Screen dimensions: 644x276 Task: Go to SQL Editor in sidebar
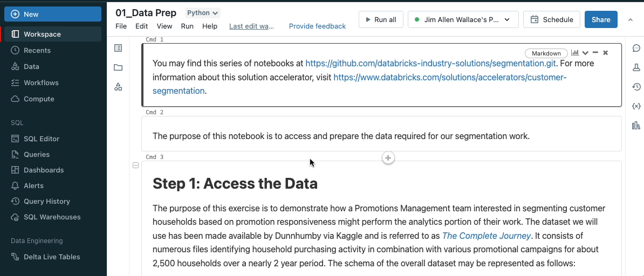point(42,139)
